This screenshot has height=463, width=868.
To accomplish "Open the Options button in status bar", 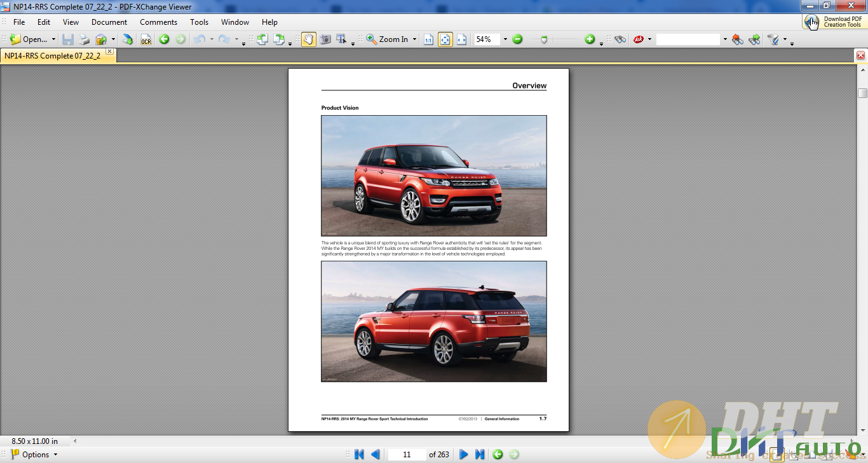I will [x=34, y=454].
